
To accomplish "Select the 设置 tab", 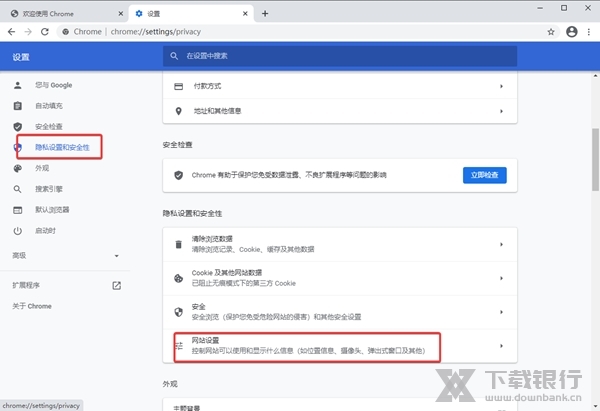I will pyautogui.click(x=191, y=14).
